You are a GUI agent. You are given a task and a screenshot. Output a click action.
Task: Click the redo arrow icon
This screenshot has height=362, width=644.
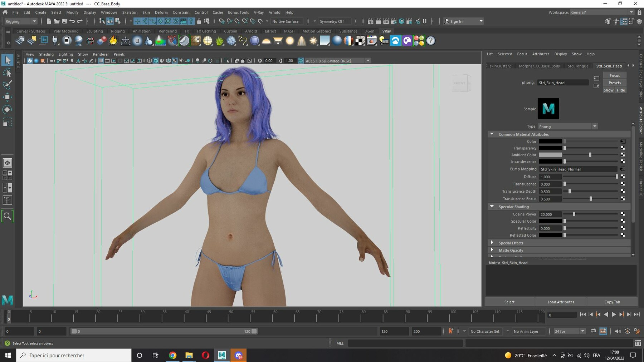click(x=80, y=21)
